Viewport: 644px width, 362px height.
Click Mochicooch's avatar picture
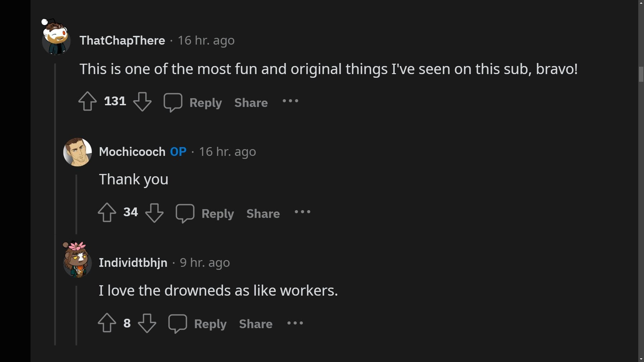tap(77, 152)
